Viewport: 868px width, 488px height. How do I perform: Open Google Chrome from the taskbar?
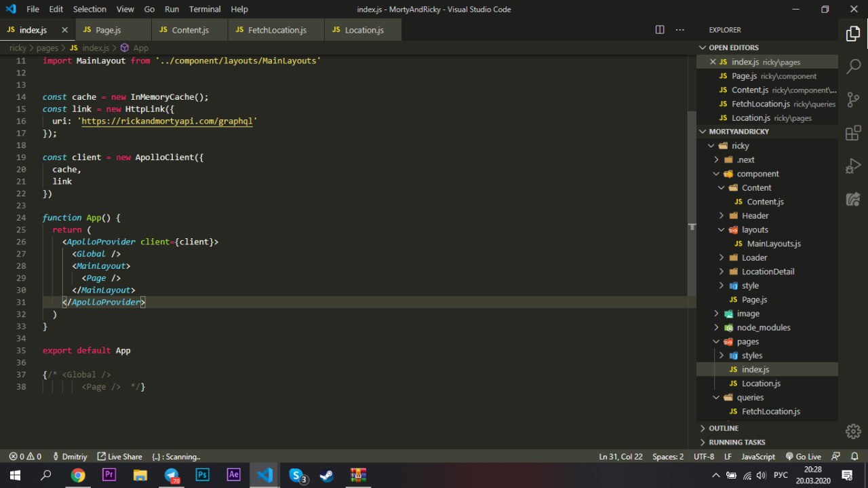coord(78,475)
